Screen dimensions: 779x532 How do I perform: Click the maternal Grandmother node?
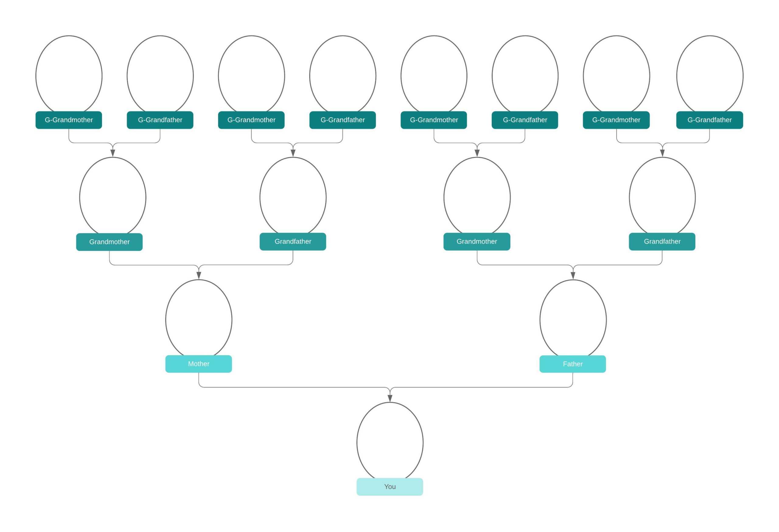110,241
